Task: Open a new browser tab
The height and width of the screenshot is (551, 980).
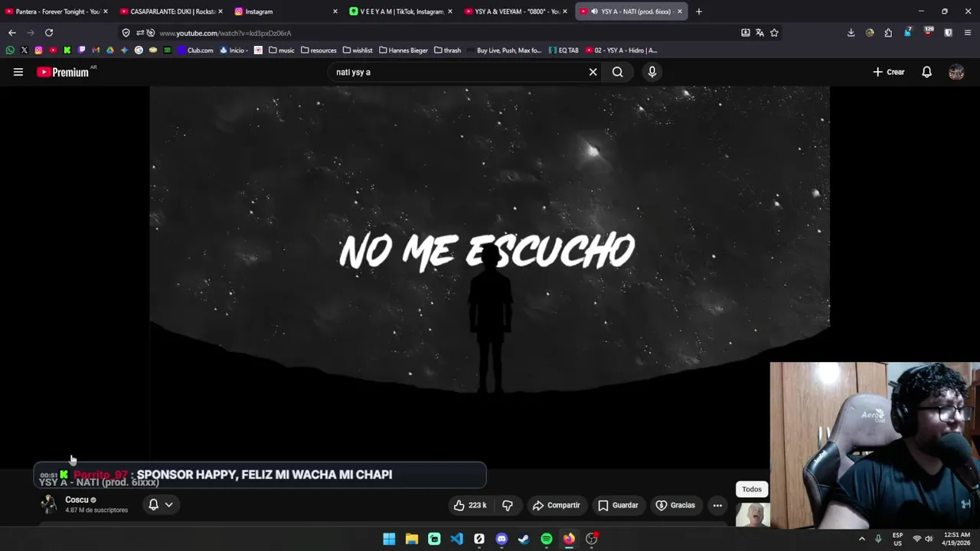Action: (698, 11)
